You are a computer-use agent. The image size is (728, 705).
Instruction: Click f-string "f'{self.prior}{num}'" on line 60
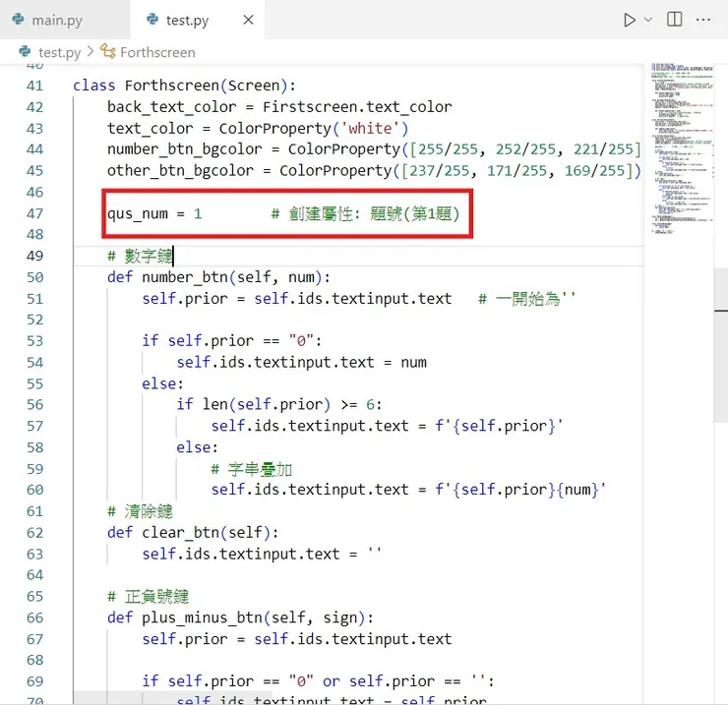pos(520,490)
